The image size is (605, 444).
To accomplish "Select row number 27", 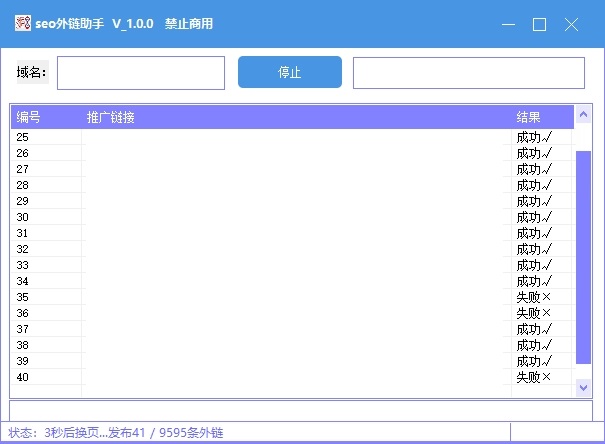I will point(291,169).
